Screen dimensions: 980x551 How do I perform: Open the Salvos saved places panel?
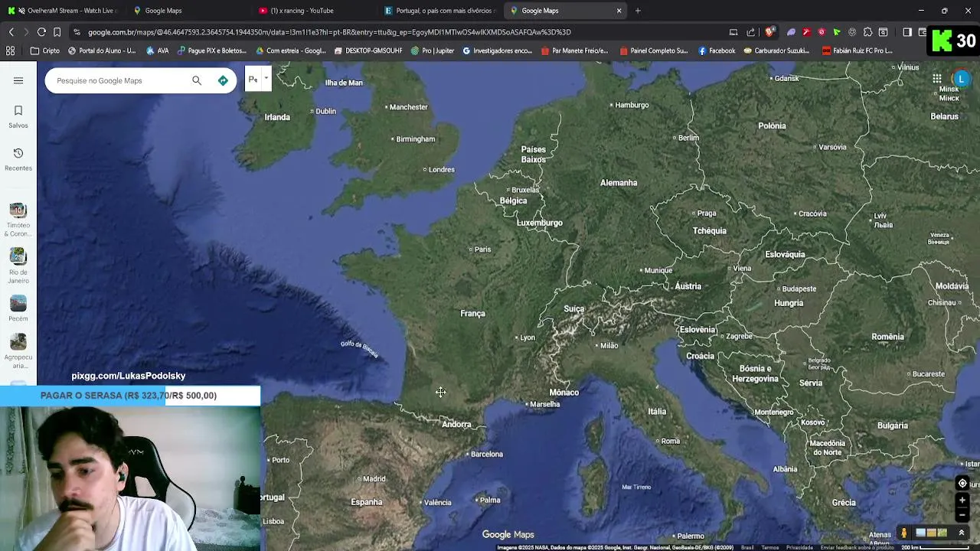pyautogui.click(x=18, y=116)
